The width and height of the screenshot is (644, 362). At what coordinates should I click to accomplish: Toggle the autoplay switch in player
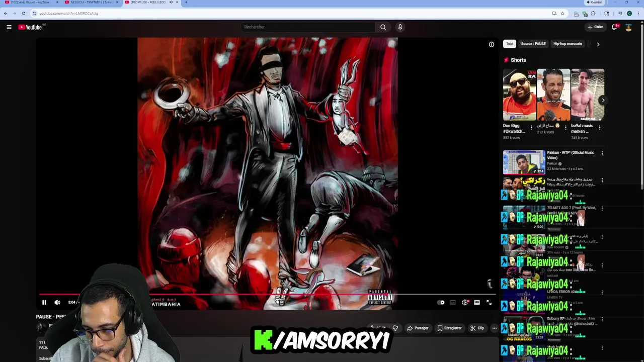[441, 303]
